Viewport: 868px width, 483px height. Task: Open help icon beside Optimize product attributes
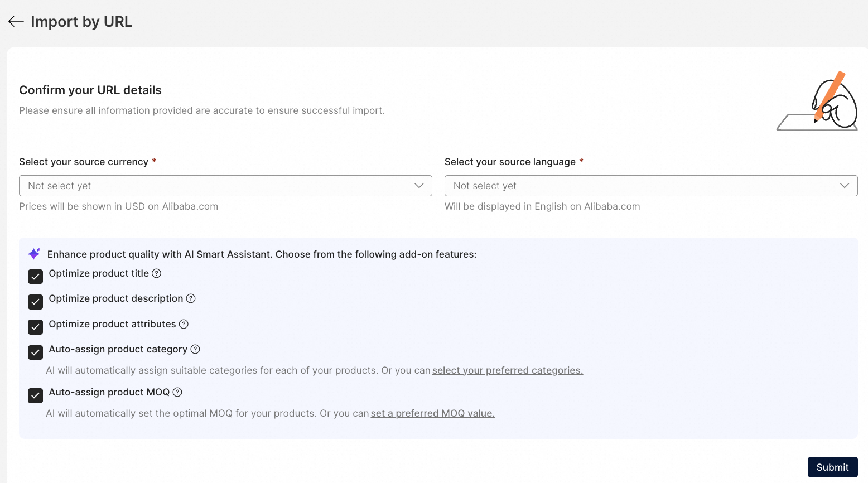[x=184, y=324]
